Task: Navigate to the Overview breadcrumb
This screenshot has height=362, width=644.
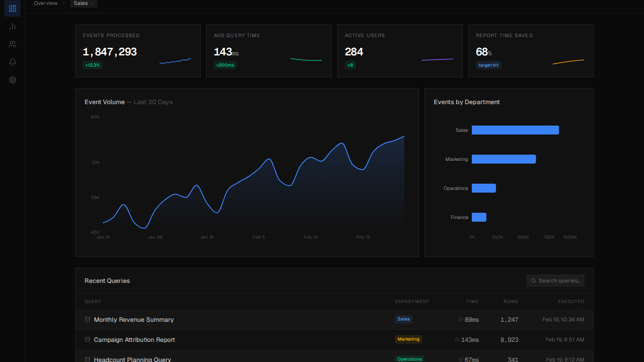Action: pyautogui.click(x=45, y=3)
